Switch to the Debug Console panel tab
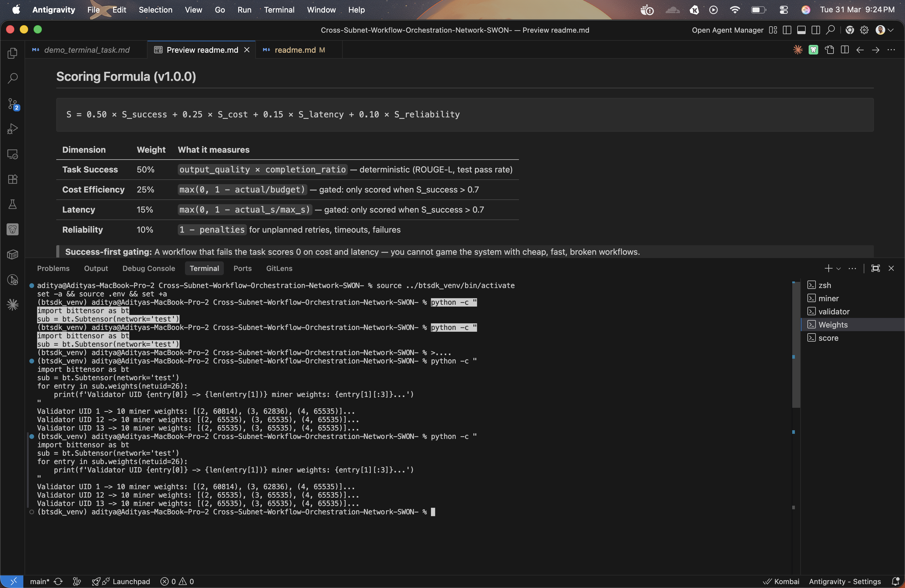The height and width of the screenshot is (588, 905). click(149, 269)
